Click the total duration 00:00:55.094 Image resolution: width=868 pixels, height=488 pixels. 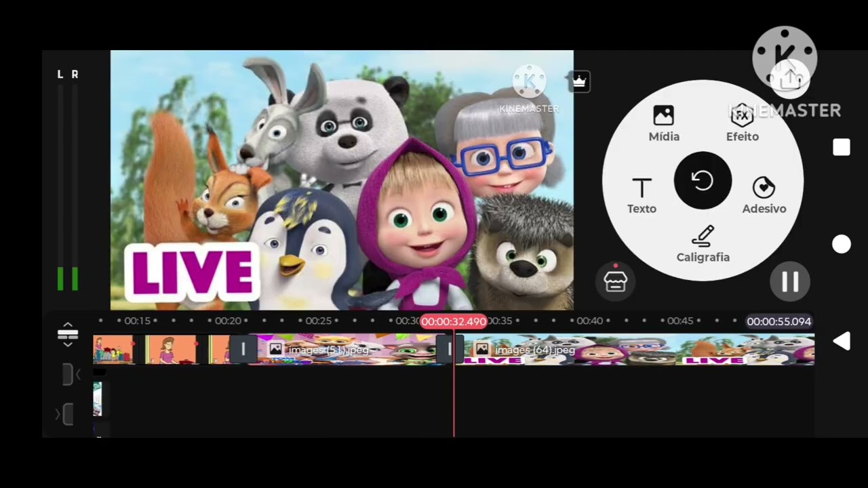pyautogui.click(x=779, y=321)
